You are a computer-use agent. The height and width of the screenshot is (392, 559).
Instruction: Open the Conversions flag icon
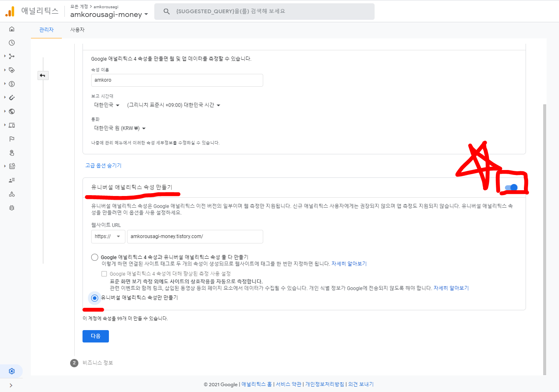12,139
